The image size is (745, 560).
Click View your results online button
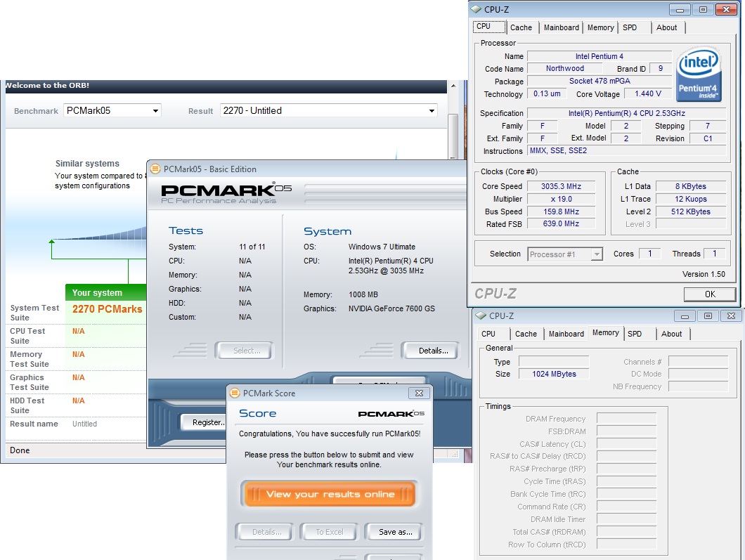[330, 494]
